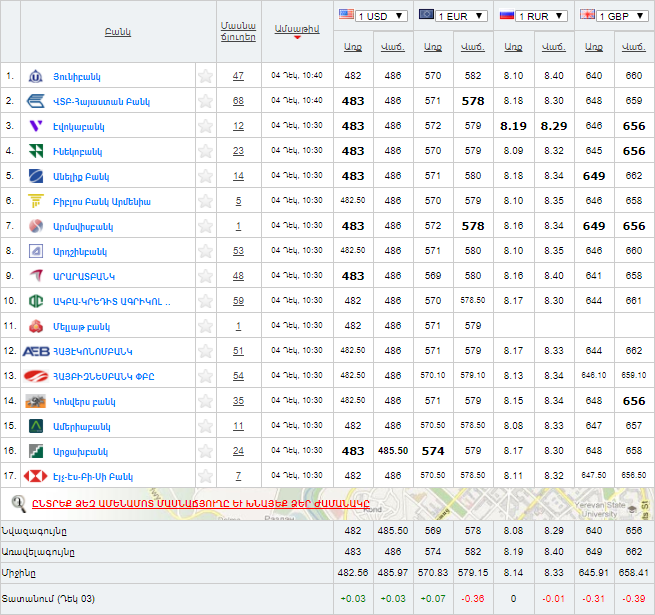Image resolution: width=655 pixels, height=615 pixels.
Task: Click the average USD buy value 482.56
Action: 353,573
